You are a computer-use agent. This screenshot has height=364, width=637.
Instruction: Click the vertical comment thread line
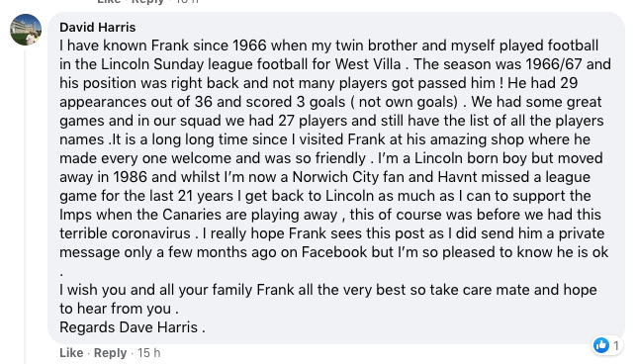[25, 205]
